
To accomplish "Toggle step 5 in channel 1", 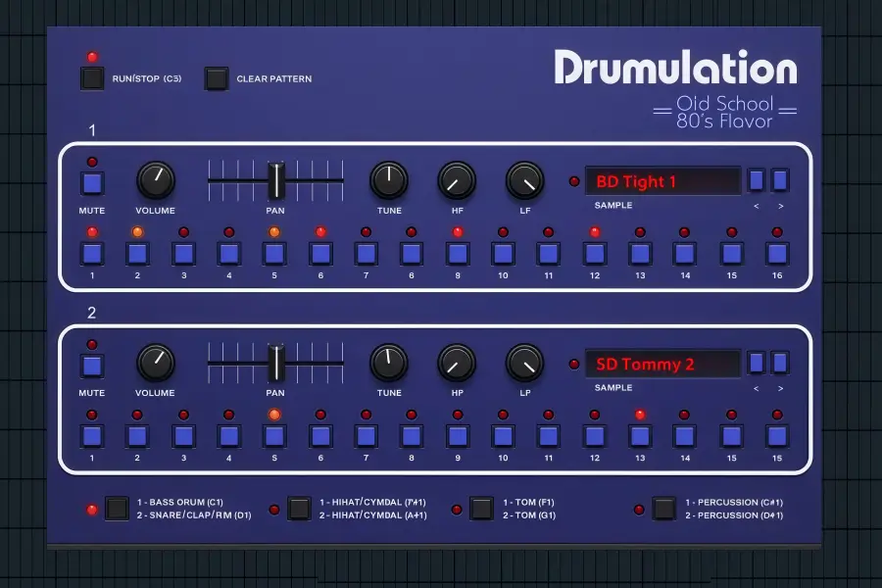I will pos(274,254).
